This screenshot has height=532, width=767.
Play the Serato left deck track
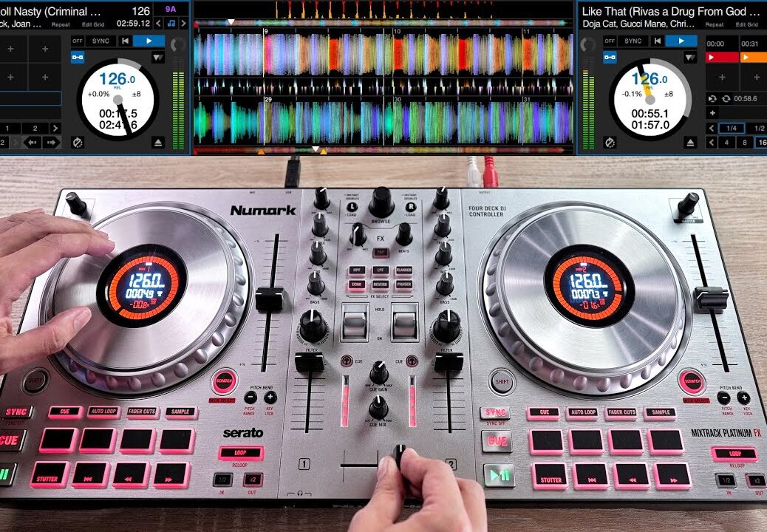(x=149, y=41)
